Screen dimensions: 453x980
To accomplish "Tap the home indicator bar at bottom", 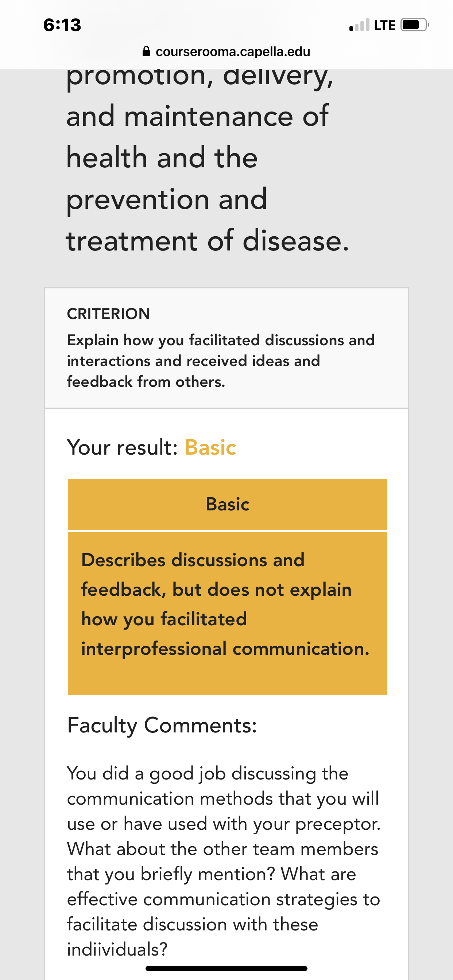I will tap(226, 968).
